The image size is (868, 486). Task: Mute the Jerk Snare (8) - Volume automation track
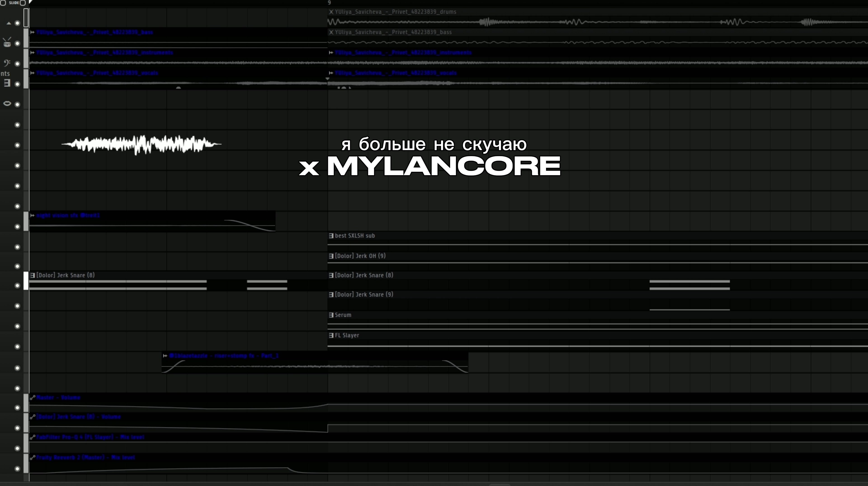(x=17, y=428)
